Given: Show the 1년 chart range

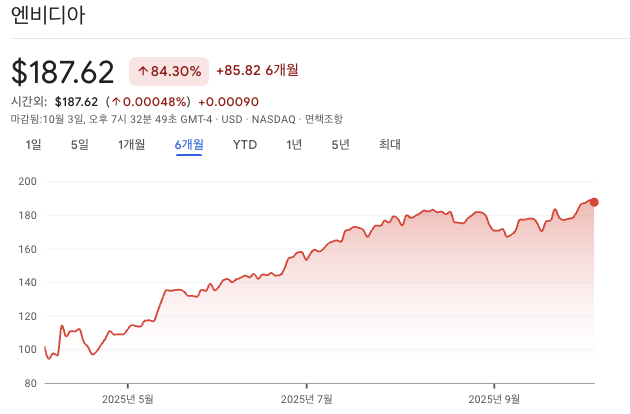Looking at the screenshot, I should pos(294,145).
